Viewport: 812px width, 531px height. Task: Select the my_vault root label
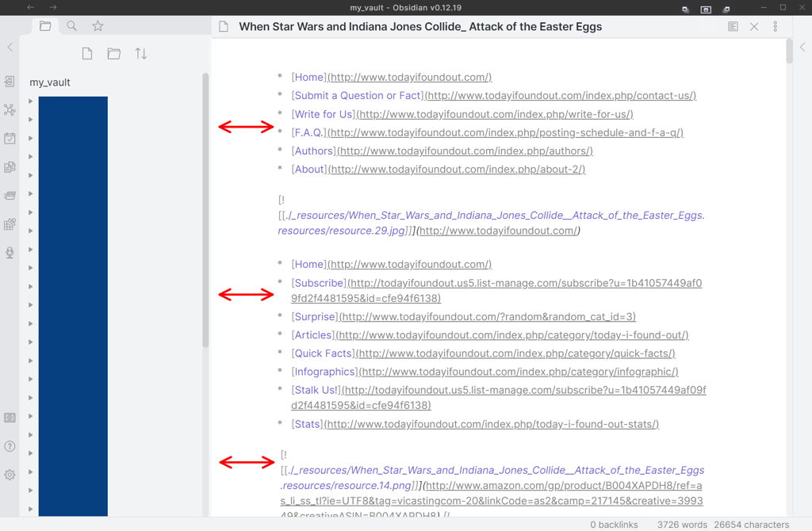tap(50, 82)
